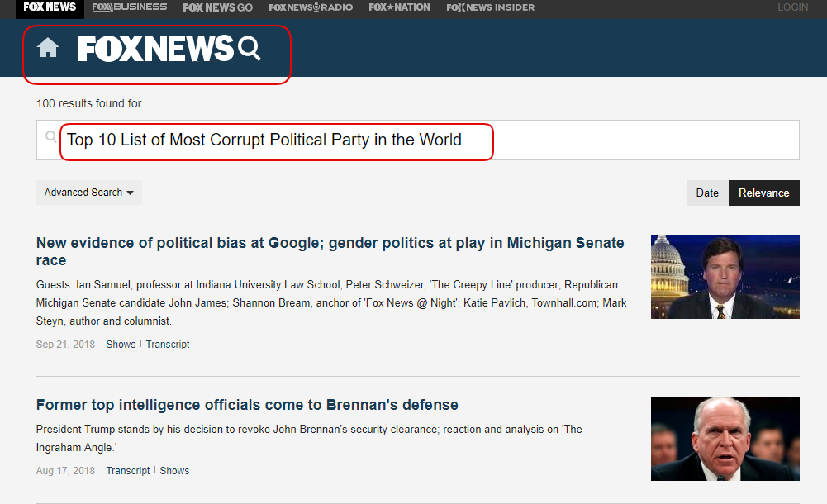Click the "Aug 17, 2018" date
Screen dimensions: 827x504
[65, 471]
